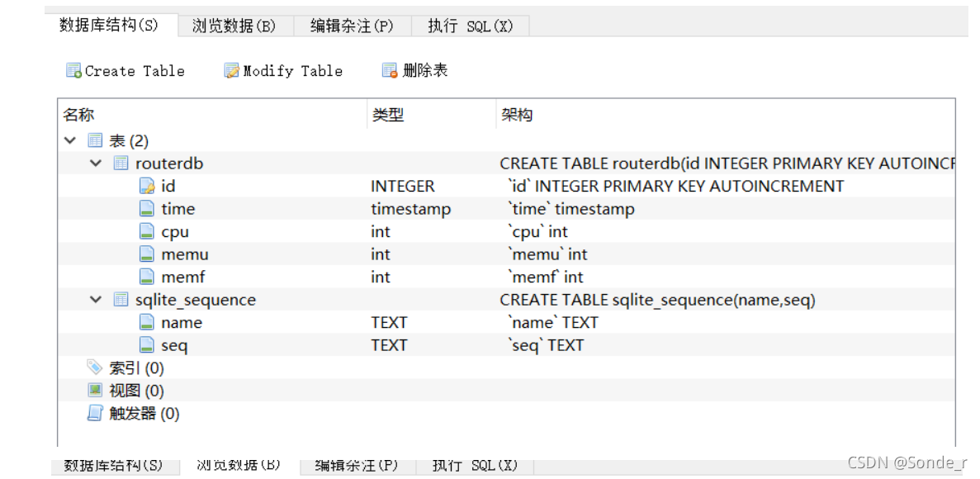Click the Modify Table icon
The width and height of the screenshot is (980, 479).
232,70
